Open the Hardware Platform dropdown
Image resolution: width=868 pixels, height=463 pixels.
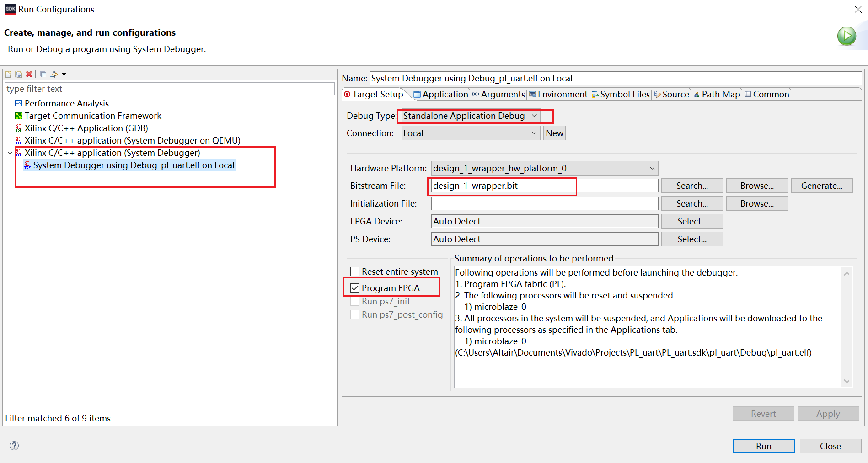pyautogui.click(x=652, y=168)
